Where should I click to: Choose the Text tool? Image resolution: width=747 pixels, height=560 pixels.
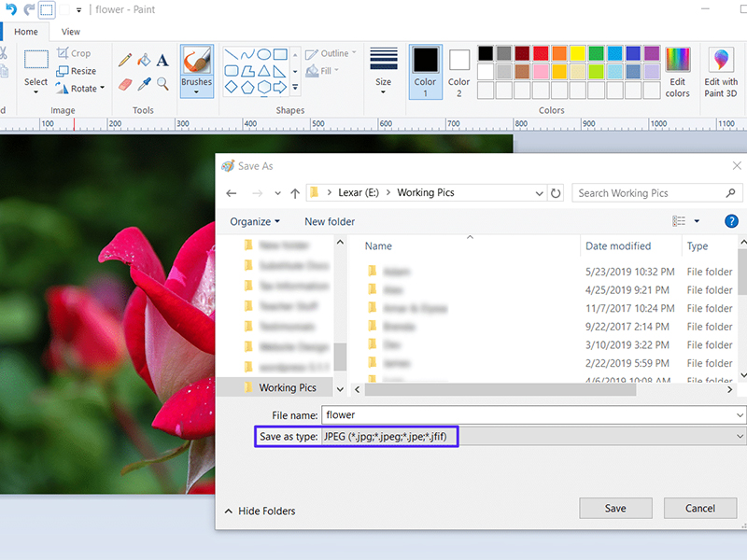pyautogui.click(x=161, y=60)
